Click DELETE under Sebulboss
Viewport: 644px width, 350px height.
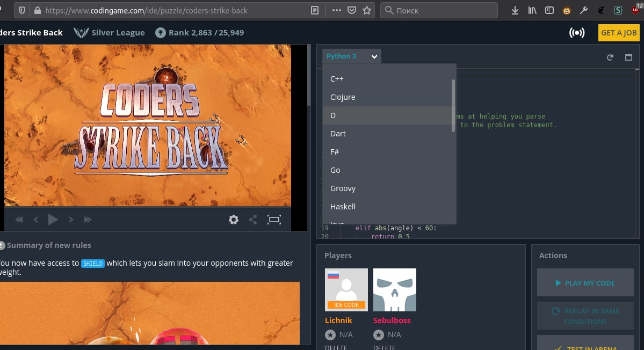tap(385, 347)
